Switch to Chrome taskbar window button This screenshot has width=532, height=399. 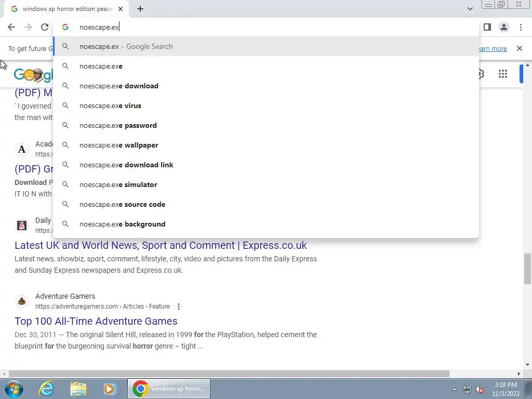tap(169, 389)
